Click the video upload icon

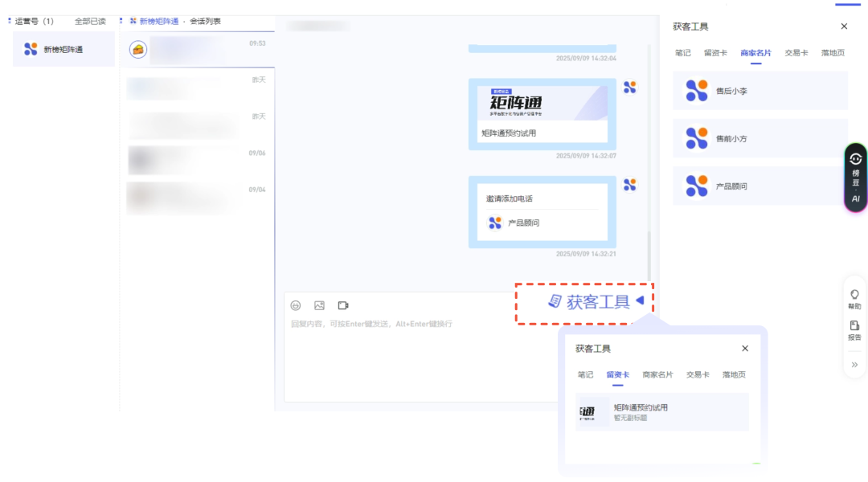(343, 305)
